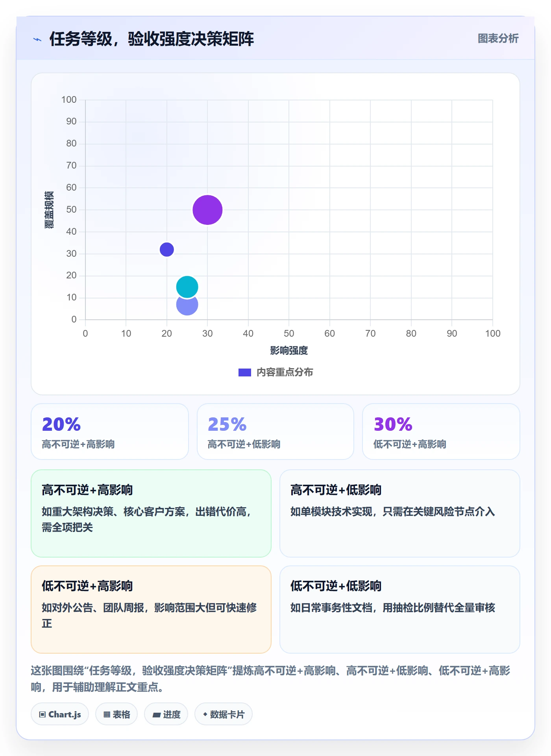Click the lightning bolt icon beside the title
Image resolution: width=551 pixels, height=756 pixels.
click(x=37, y=39)
